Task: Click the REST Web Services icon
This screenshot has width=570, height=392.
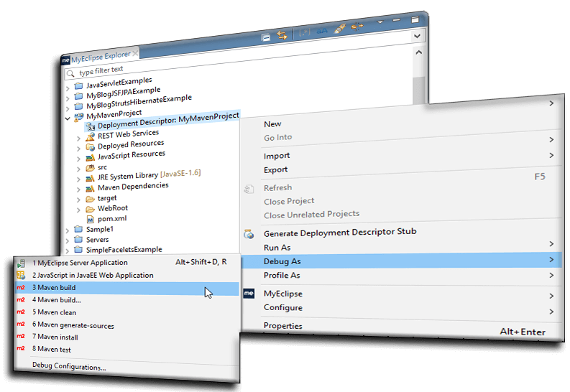Action: pos(90,137)
